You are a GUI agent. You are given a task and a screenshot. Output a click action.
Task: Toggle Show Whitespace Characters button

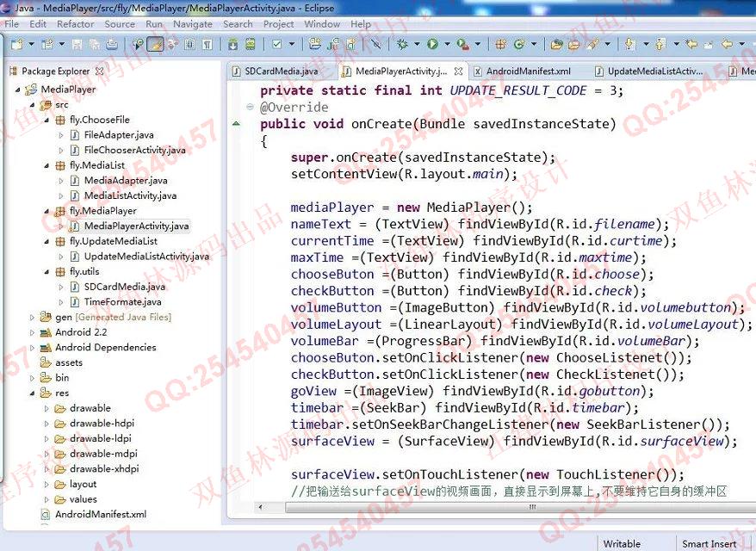[208, 45]
